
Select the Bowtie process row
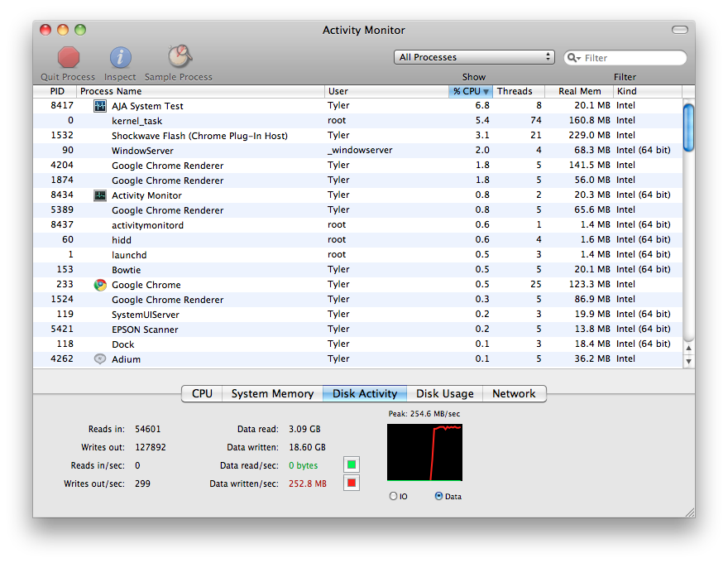tap(357, 269)
